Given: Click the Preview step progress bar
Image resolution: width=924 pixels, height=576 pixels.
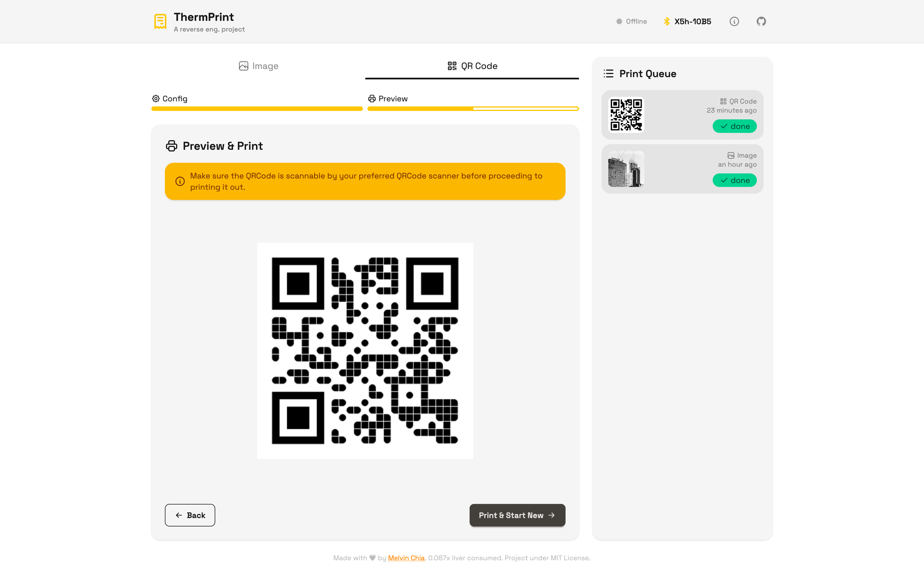Looking at the screenshot, I should tap(473, 109).
